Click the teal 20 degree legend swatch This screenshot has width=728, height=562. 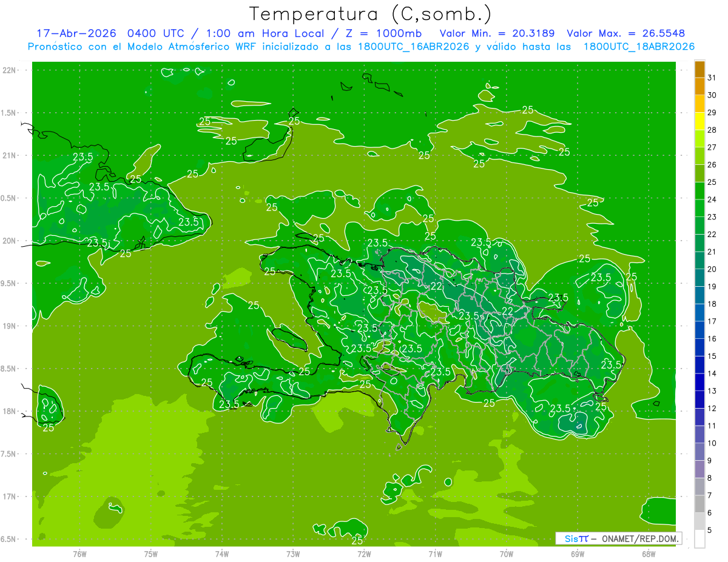pos(699,261)
